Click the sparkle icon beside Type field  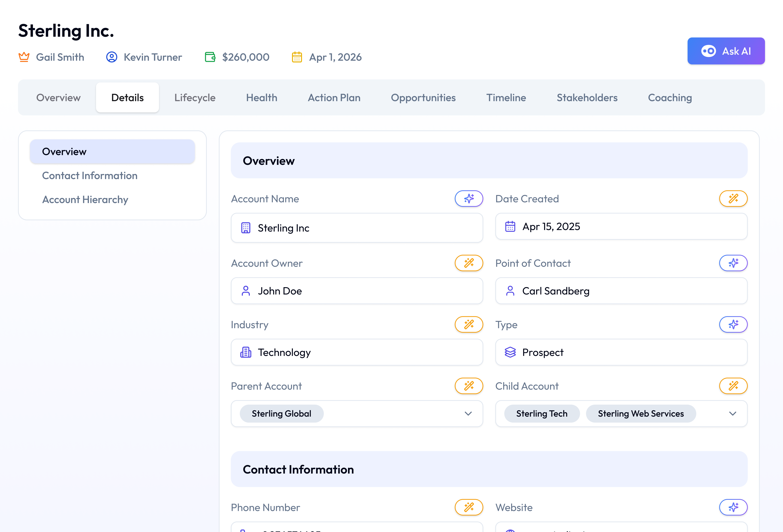point(733,325)
